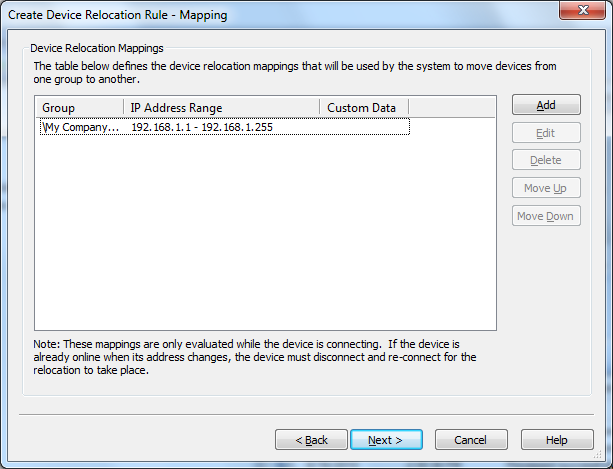
Task: Go to the previous step with Back
Action: [311, 440]
